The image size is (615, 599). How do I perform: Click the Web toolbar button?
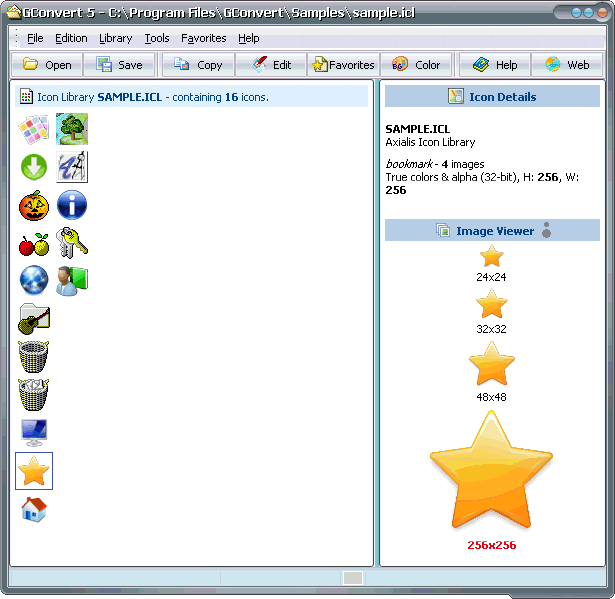(567, 65)
